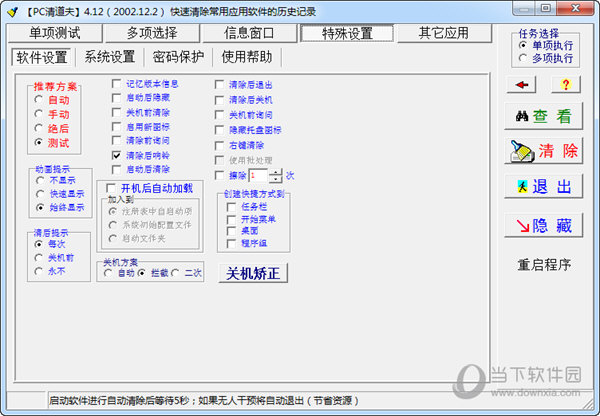Increase 擦除 count with the up arrow
Screen dimensions: 600x416
(x=276, y=172)
